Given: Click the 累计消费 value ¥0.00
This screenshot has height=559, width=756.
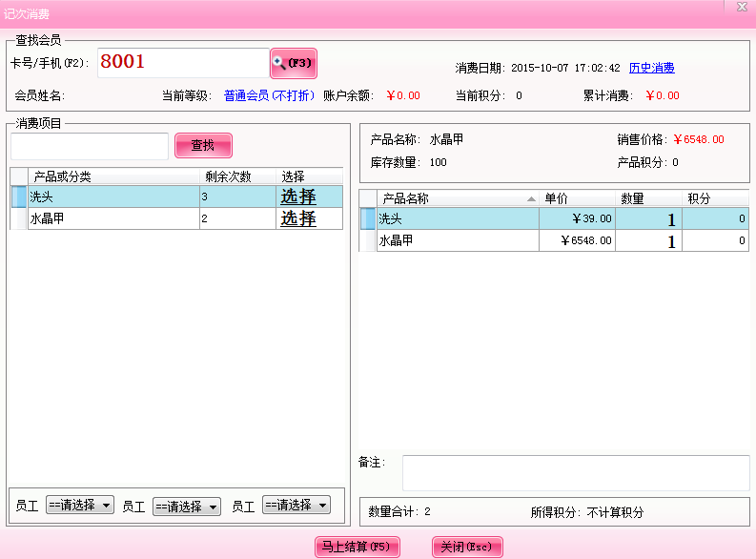Looking at the screenshot, I should [x=663, y=95].
